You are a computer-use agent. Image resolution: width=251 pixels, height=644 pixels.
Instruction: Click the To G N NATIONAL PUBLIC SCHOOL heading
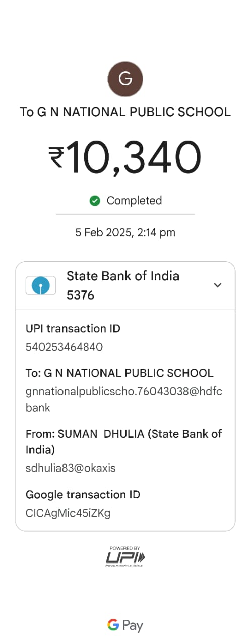126,112
